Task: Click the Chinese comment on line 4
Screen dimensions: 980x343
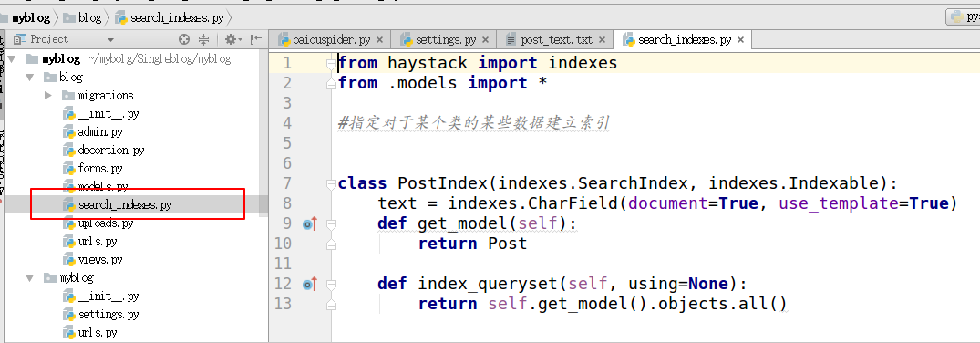Action: 474,122
